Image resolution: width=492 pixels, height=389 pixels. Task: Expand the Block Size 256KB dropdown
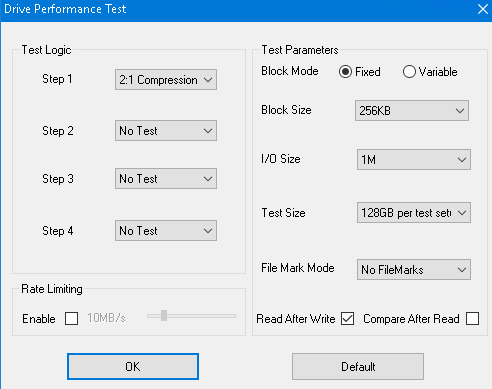412,110
